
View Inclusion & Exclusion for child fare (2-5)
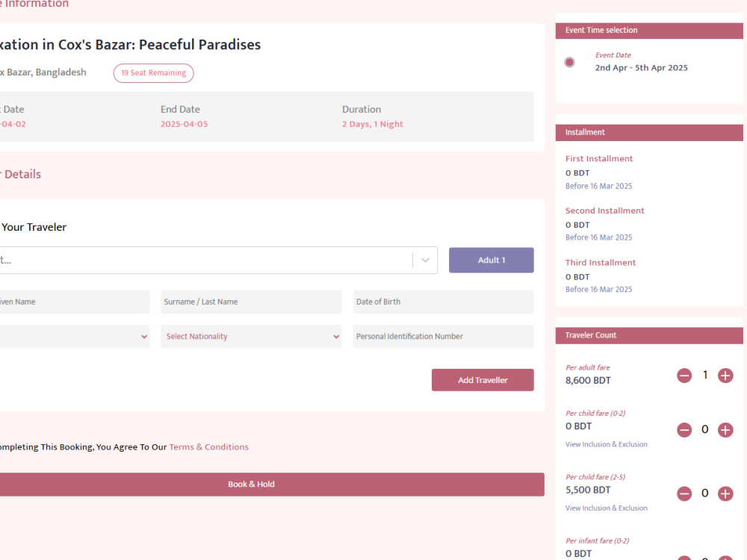(606, 508)
